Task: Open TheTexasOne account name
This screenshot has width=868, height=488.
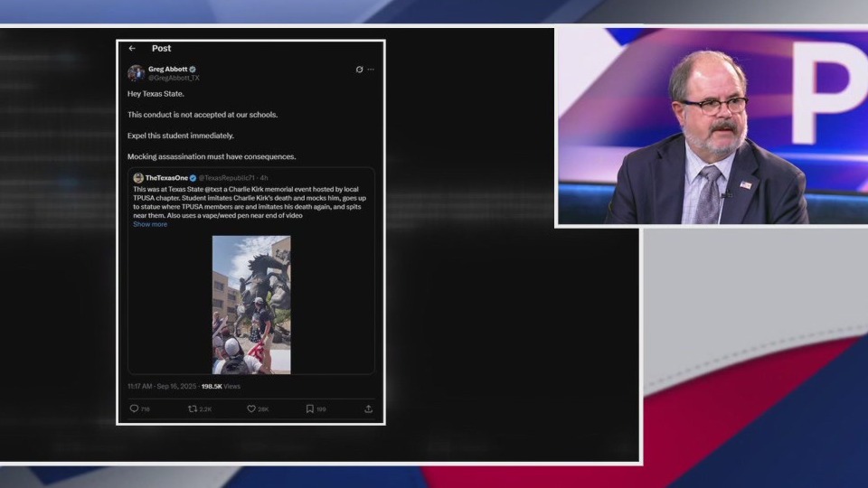Action: click(x=166, y=178)
